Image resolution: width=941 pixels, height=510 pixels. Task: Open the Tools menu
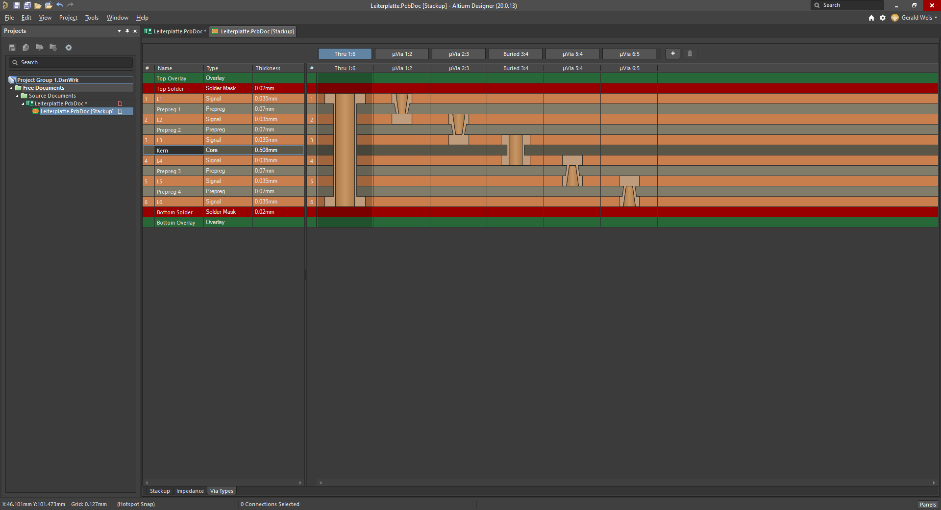(91, 18)
